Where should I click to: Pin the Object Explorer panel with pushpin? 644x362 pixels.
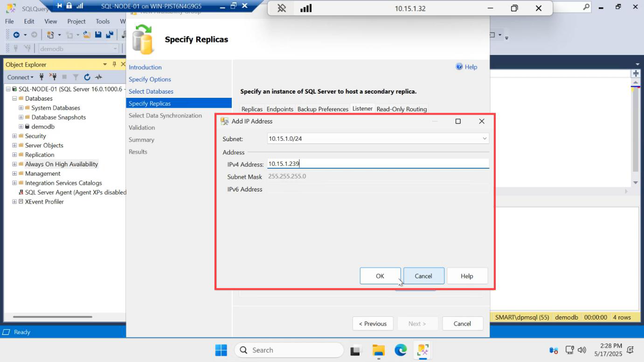(x=114, y=64)
